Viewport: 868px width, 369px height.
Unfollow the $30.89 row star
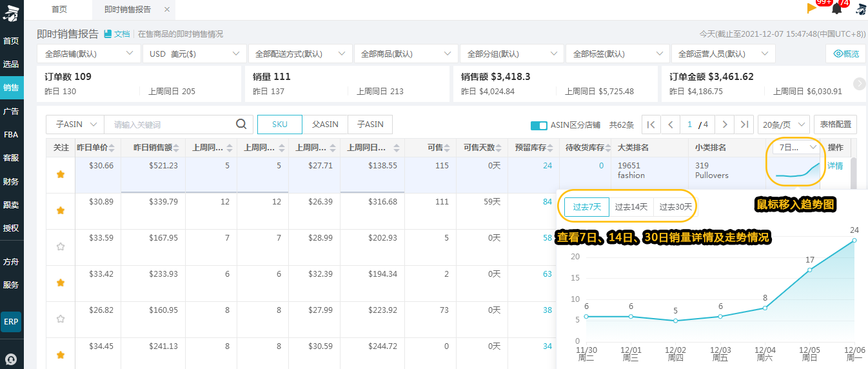coord(61,211)
